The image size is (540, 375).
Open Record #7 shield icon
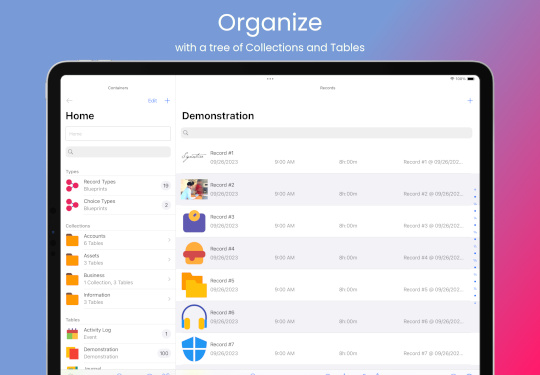click(x=194, y=349)
